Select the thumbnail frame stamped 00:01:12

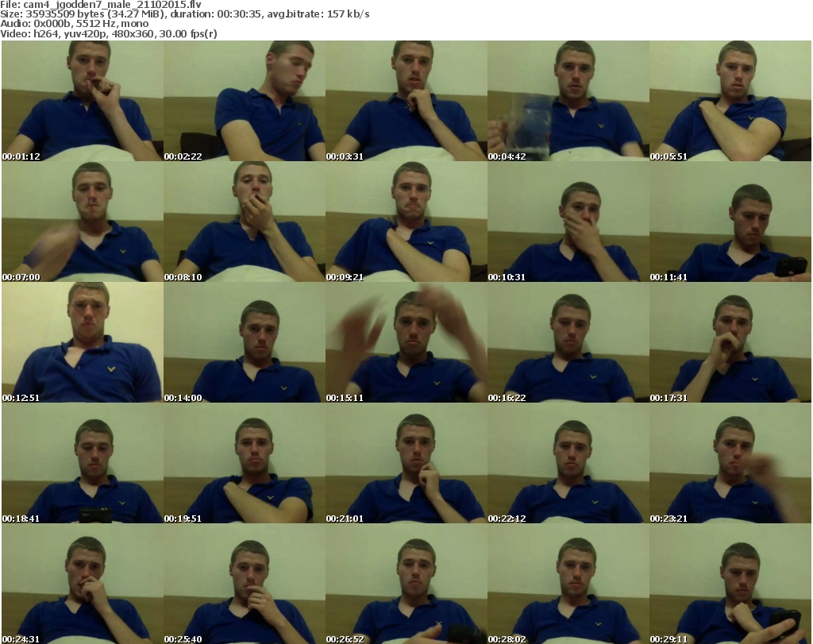pyautogui.click(x=83, y=101)
